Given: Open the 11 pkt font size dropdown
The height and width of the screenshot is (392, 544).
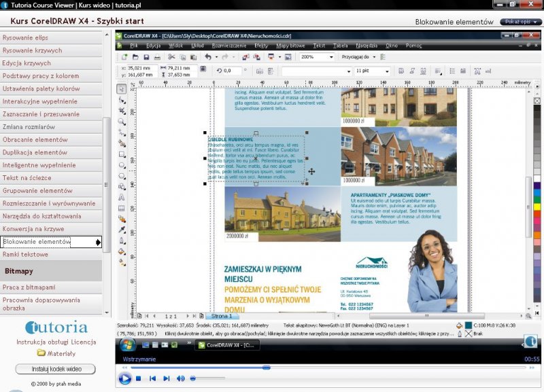Looking at the screenshot, I should tap(387, 71).
